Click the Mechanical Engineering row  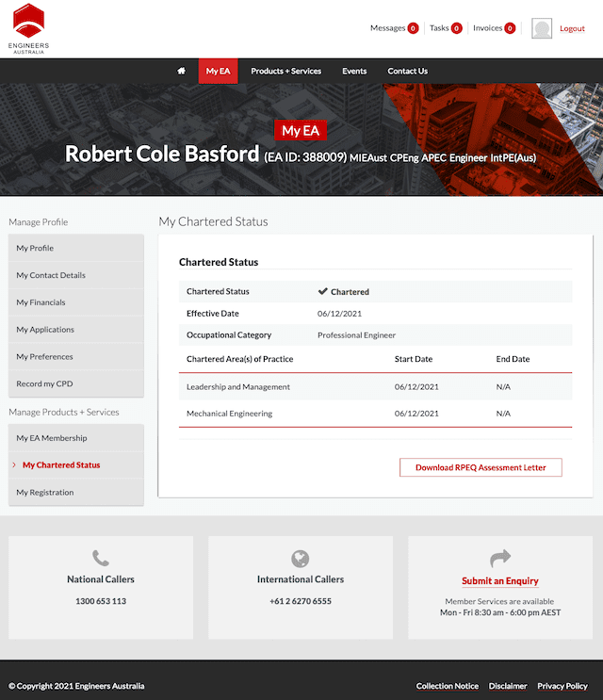(375, 414)
